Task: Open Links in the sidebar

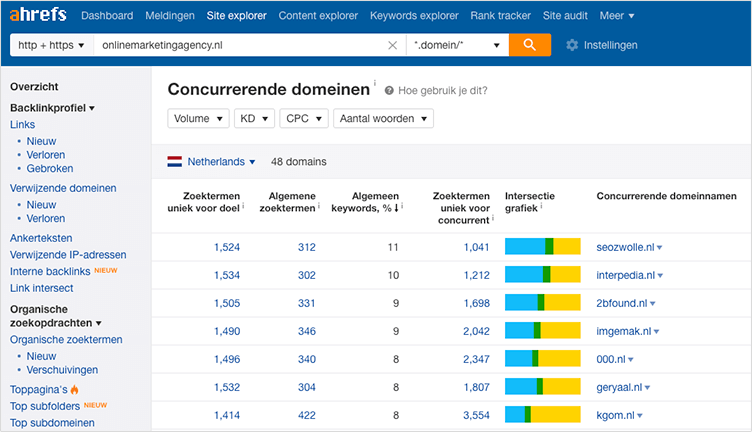Action: [23, 125]
